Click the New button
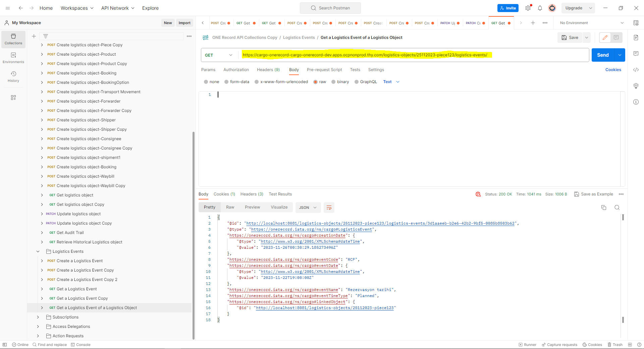The image size is (644, 349). pyautogui.click(x=168, y=23)
